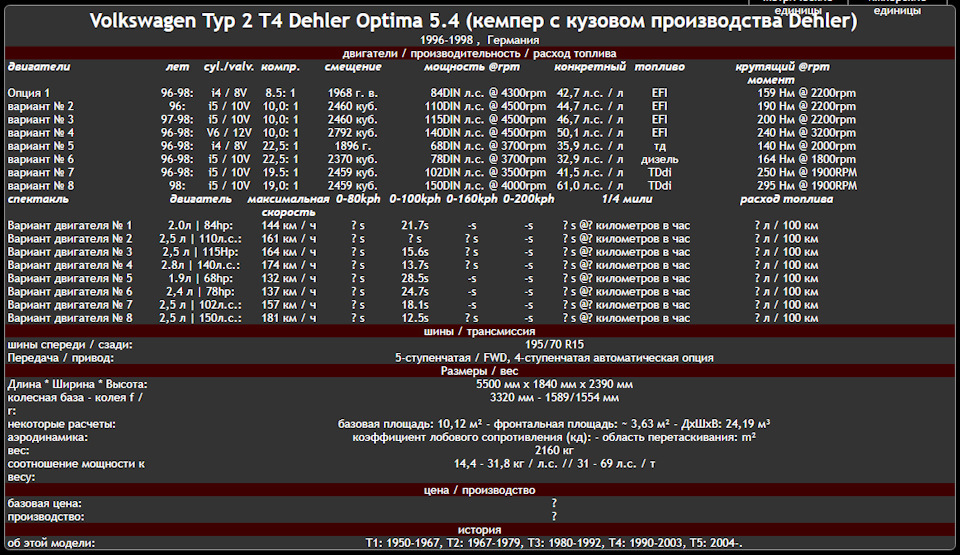Click the '140DIN л.с. @ 4500rpm' power value
This screenshot has height=555, width=960.
485,133
